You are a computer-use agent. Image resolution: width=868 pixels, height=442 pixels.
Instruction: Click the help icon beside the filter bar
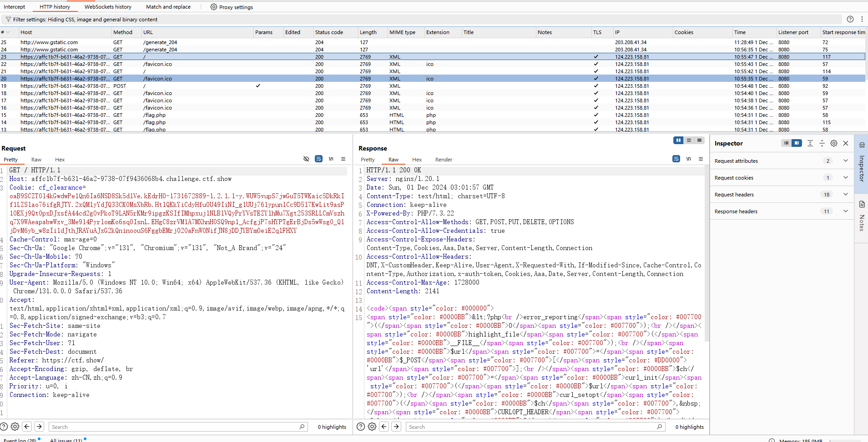(850, 19)
